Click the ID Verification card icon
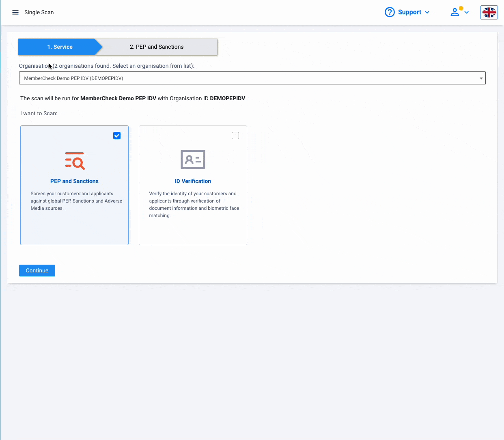504x440 pixels. 193,160
